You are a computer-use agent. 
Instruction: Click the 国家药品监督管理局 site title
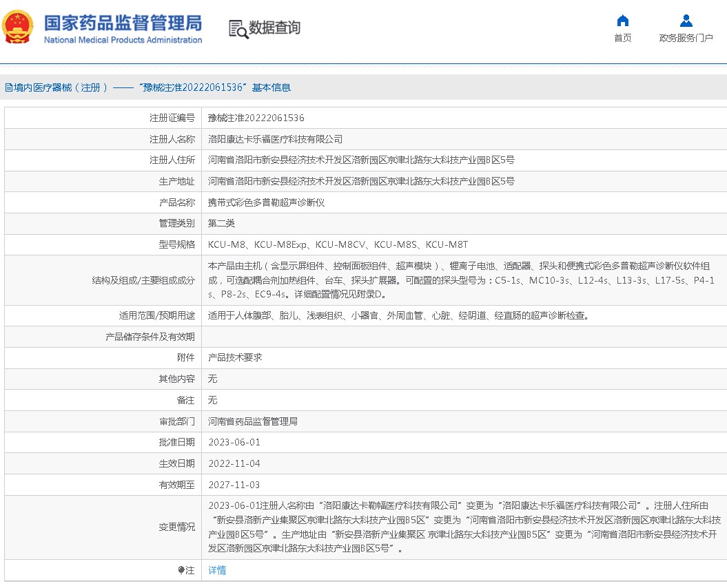123,23
